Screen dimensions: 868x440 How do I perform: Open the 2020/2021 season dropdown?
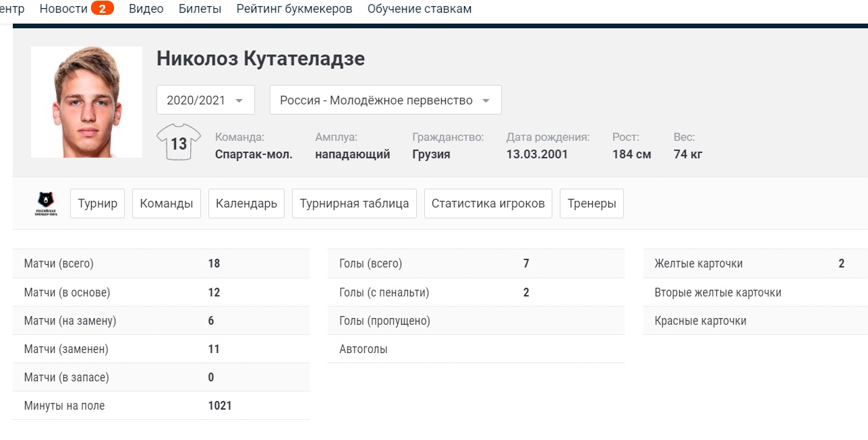pos(205,99)
